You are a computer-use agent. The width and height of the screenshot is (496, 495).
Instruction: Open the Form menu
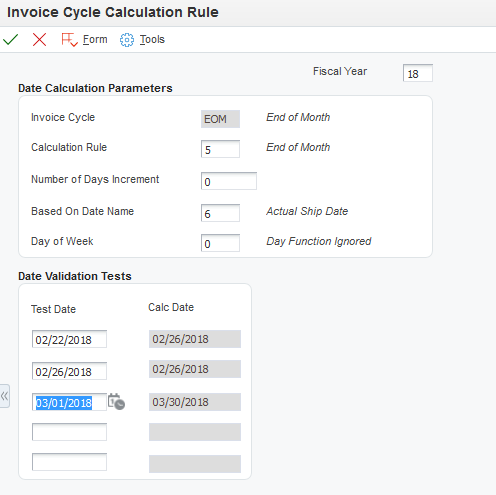[x=95, y=39]
